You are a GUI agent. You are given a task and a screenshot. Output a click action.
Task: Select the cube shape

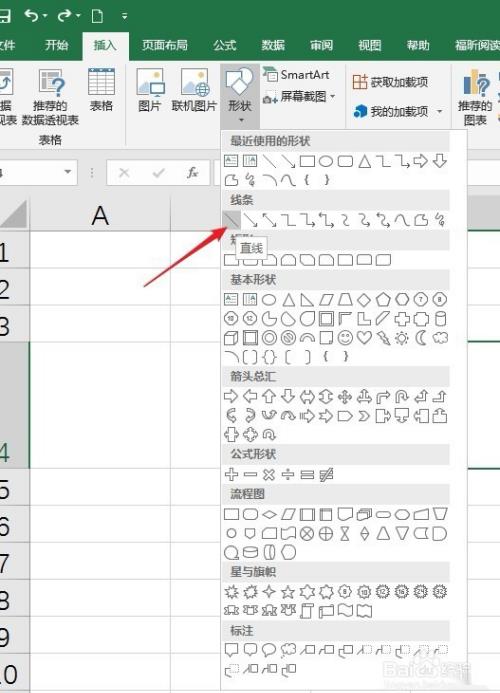231,338
